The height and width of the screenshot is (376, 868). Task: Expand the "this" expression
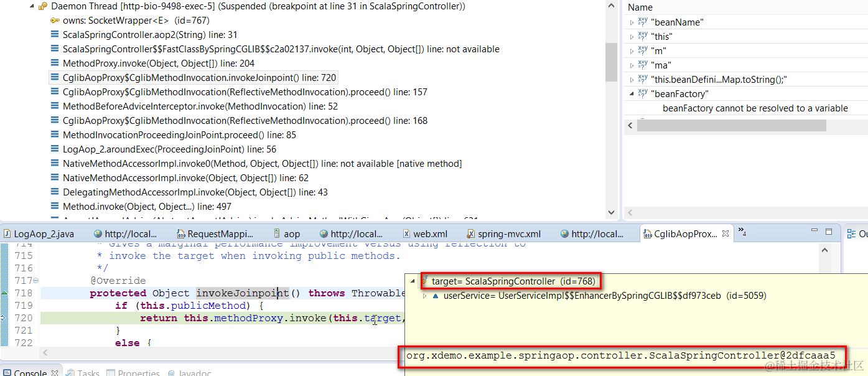[632, 37]
